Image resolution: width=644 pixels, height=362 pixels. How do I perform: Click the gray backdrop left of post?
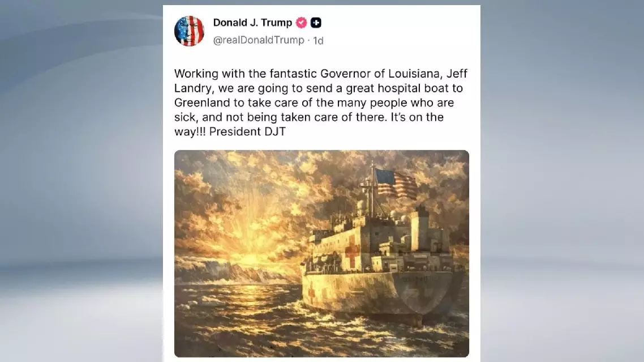coord(81,181)
